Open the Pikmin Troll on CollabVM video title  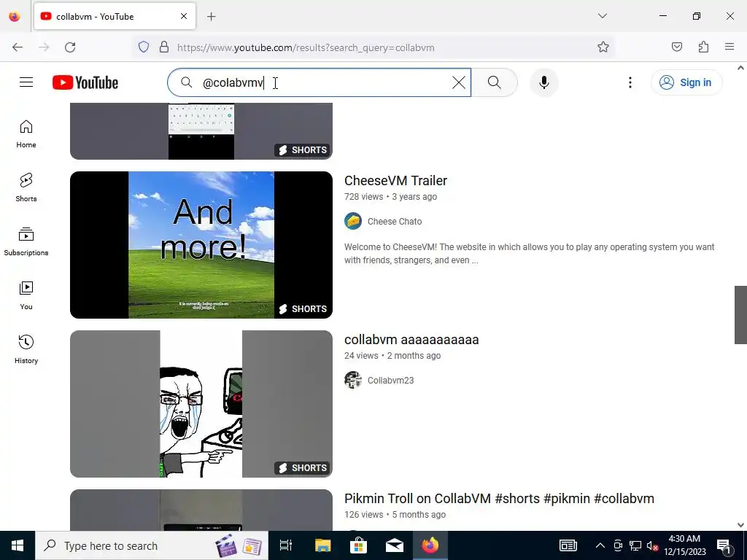pos(499,499)
